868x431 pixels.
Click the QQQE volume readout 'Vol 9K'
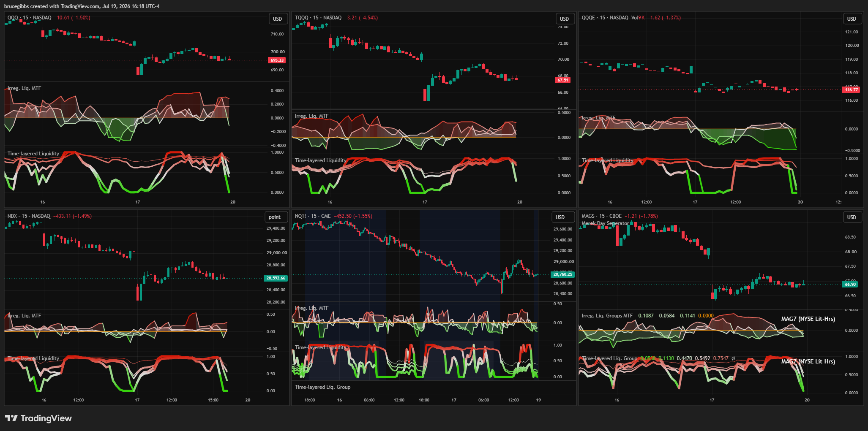coord(638,18)
